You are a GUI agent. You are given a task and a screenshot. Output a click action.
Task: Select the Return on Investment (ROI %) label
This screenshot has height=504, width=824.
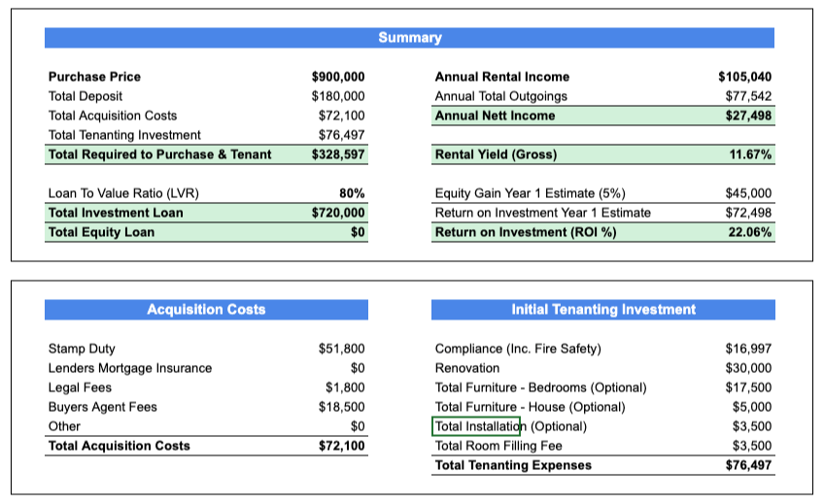click(x=526, y=232)
